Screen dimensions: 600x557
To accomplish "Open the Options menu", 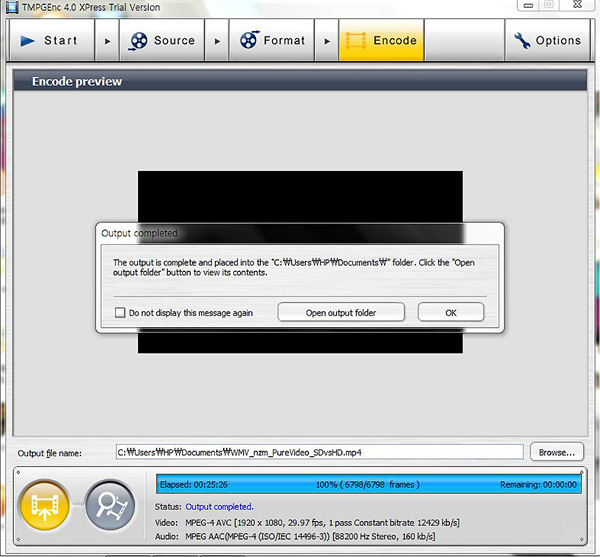I will pos(547,40).
